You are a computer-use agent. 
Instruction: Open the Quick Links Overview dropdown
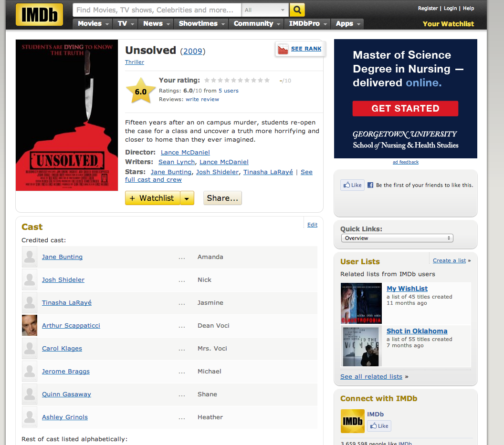pyautogui.click(x=397, y=238)
